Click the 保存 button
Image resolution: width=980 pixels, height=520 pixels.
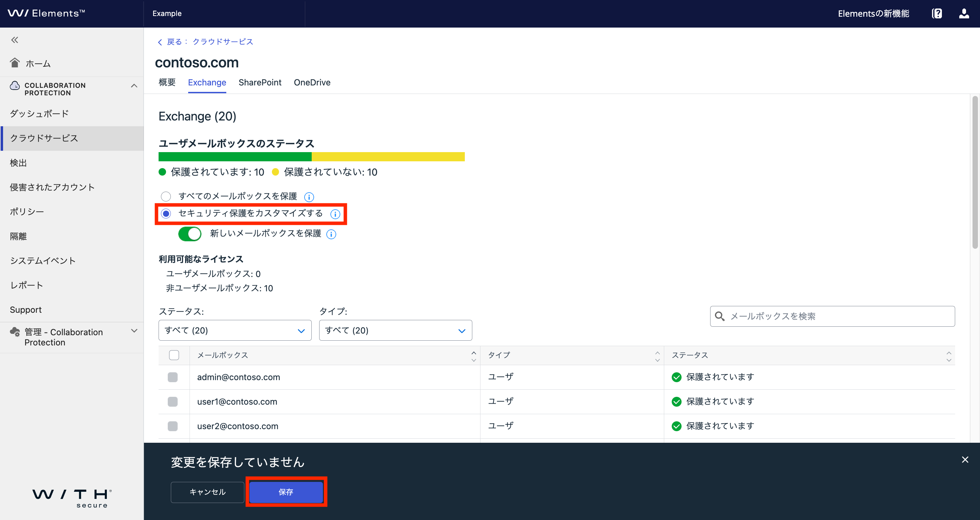pyautogui.click(x=286, y=492)
